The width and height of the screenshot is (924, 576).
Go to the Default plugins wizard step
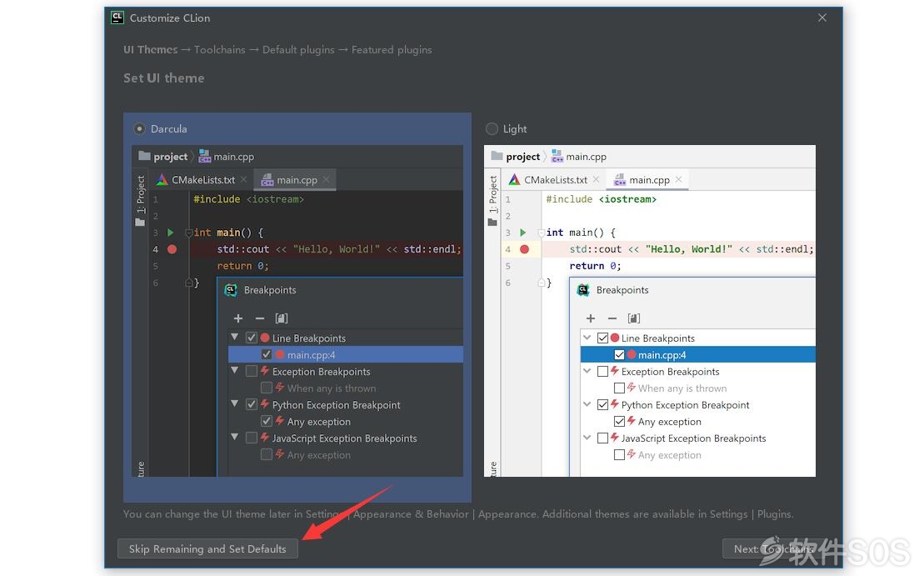tap(298, 49)
